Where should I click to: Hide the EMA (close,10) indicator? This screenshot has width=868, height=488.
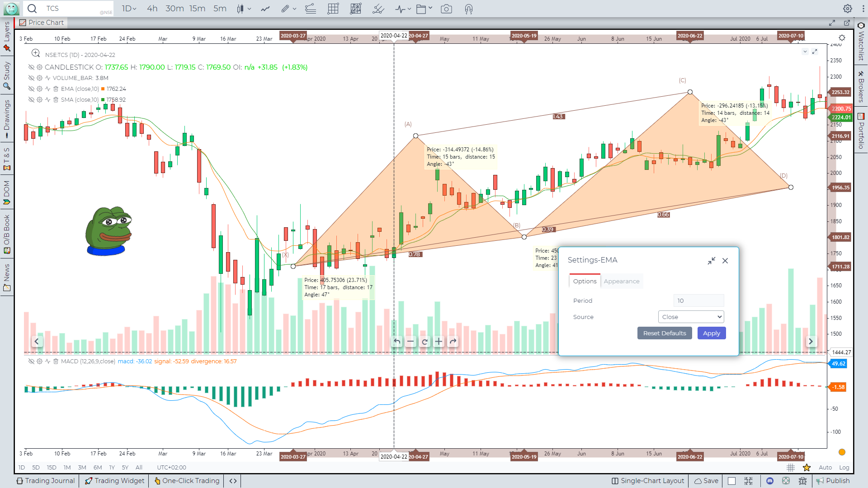coord(31,89)
